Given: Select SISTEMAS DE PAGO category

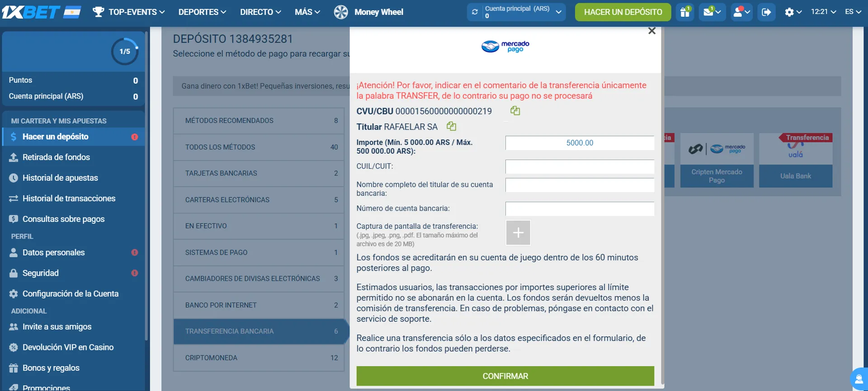Looking at the screenshot, I should [259, 253].
